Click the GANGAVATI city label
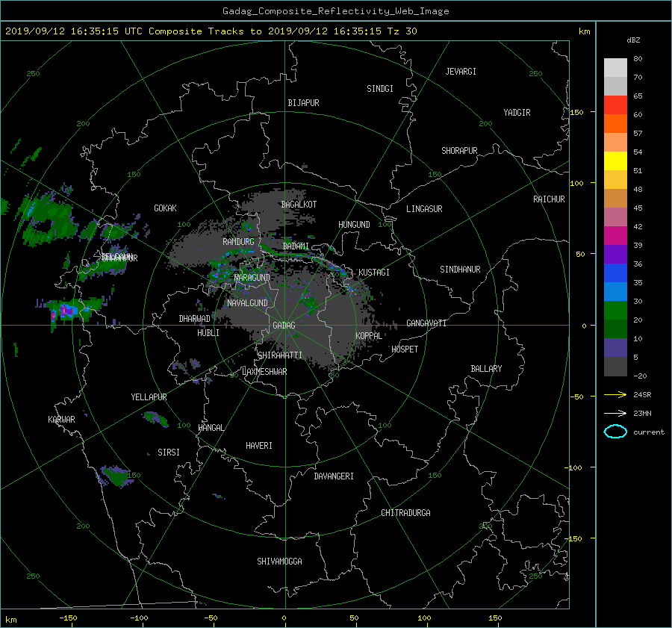Screen dimensions: 672x628 pyautogui.click(x=426, y=323)
